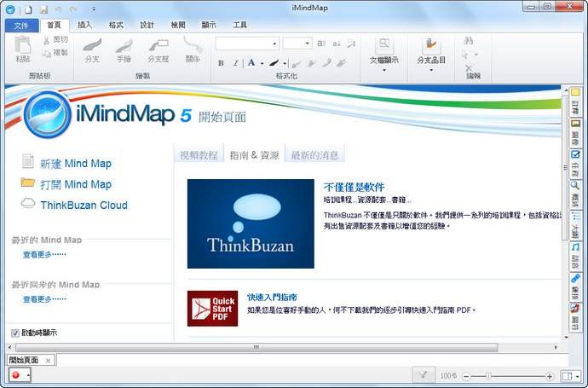The image size is (588, 388).
Task: Click the Branch Art (分支品目) icon
Action: (431, 45)
